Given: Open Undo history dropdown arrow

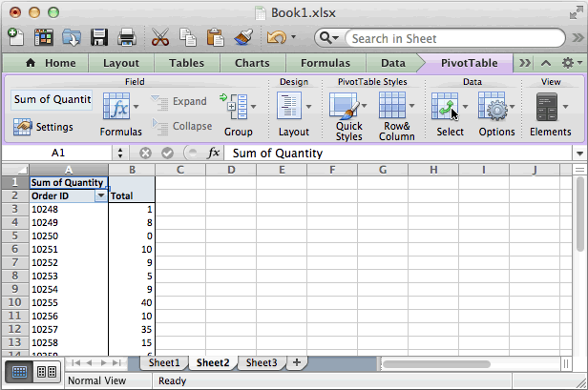Looking at the screenshot, I should click(x=294, y=37).
